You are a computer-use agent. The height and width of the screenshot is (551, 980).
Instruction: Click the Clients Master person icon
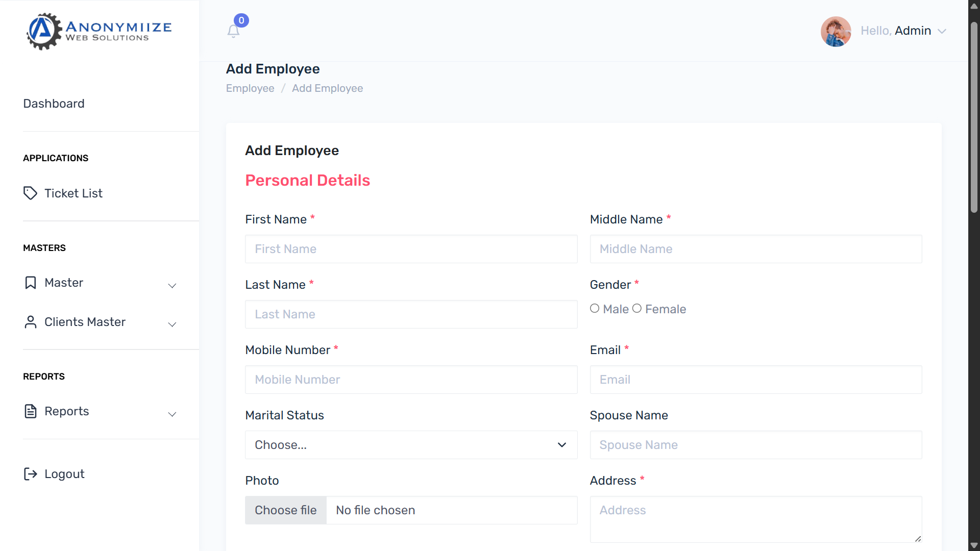point(31,322)
